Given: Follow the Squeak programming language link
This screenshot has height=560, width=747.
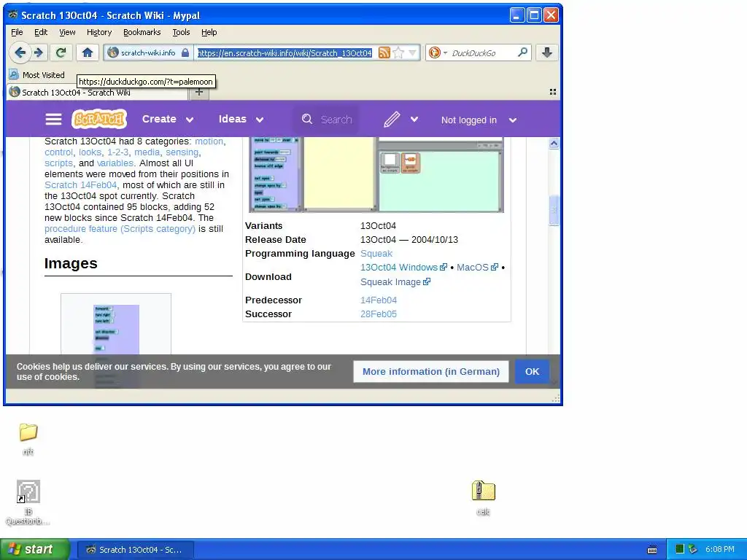Looking at the screenshot, I should [376, 253].
